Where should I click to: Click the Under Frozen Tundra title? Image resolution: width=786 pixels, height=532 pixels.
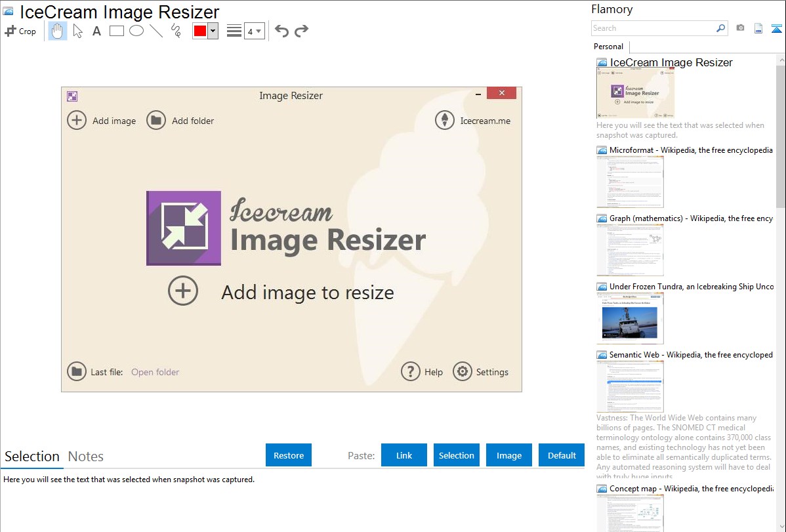[692, 287]
